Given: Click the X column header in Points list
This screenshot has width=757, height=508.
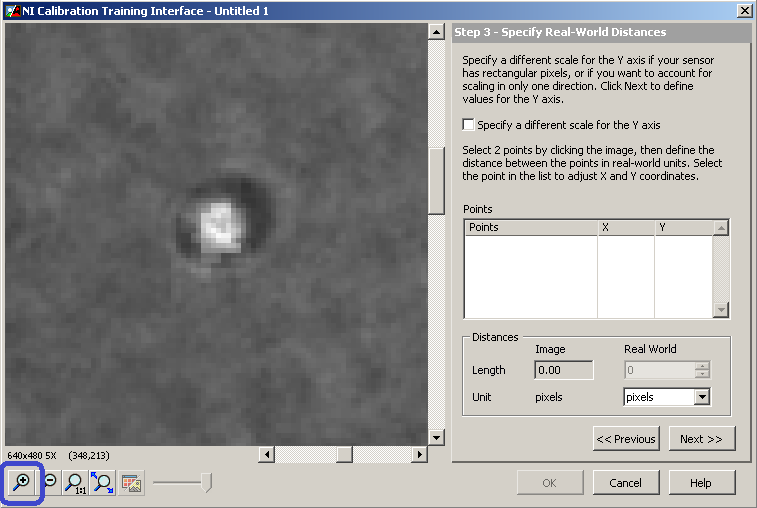Looking at the screenshot, I should (x=626, y=227).
